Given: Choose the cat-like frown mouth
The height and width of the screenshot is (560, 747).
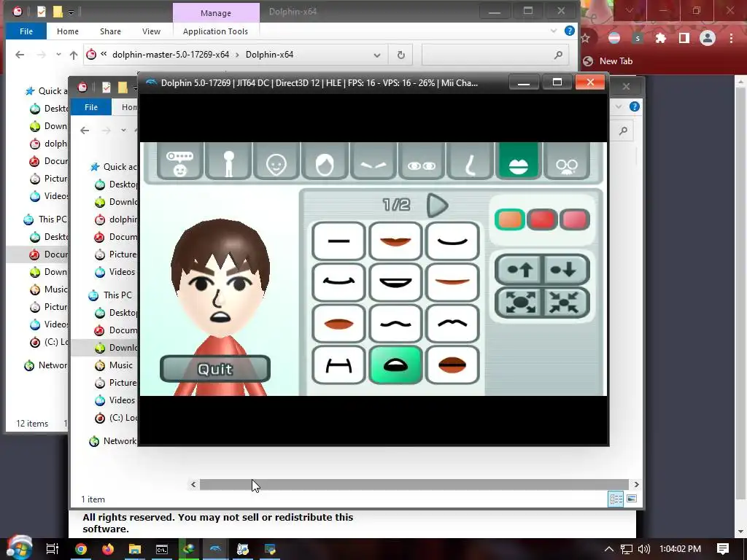Looking at the screenshot, I should [x=452, y=323].
